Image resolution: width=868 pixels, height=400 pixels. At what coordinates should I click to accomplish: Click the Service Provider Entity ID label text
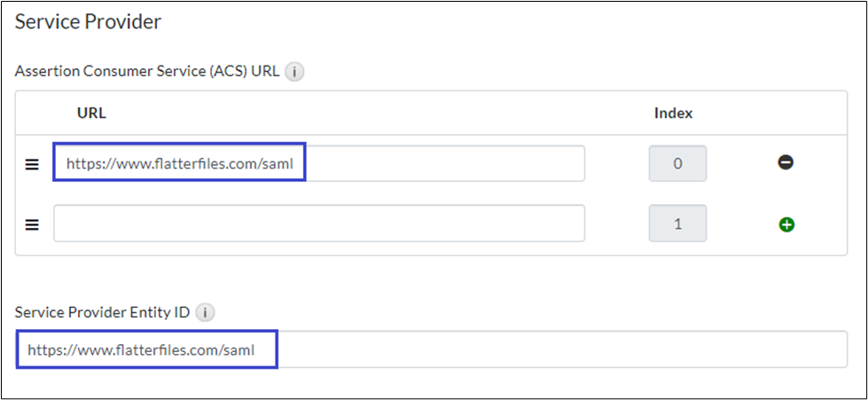point(102,313)
